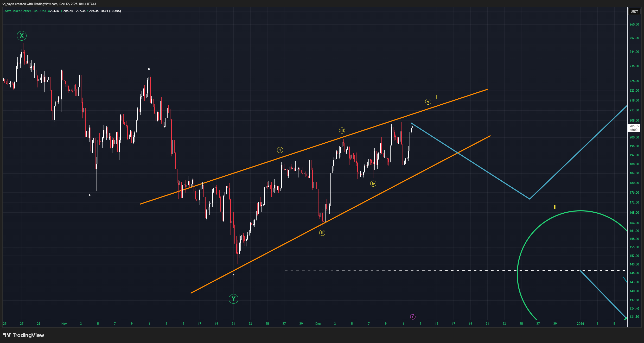The height and width of the screenshot is (343, 644).
Task: Select the yellow circled iii wave marker
Action: (342, 131)
